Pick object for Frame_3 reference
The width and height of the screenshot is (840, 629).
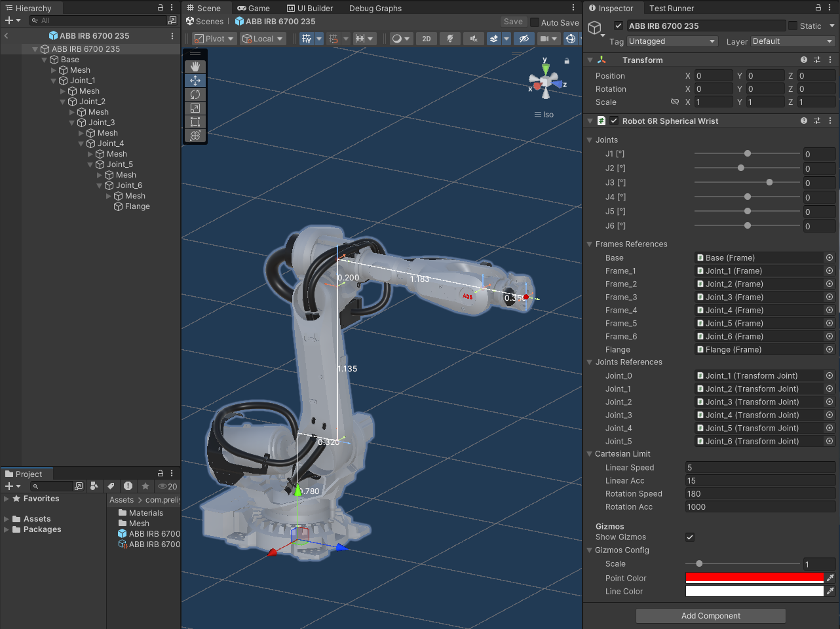pyautogui.click(x=830, y=297)
